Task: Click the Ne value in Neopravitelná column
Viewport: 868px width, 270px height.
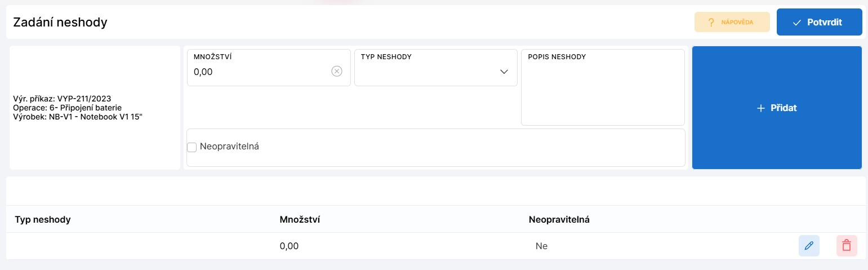Action: [541, 246]
